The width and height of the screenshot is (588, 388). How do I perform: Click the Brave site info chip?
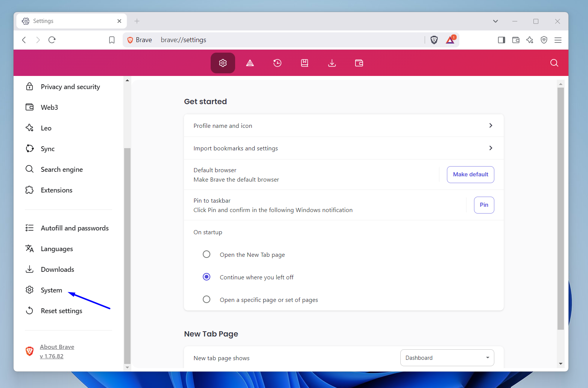140,40
